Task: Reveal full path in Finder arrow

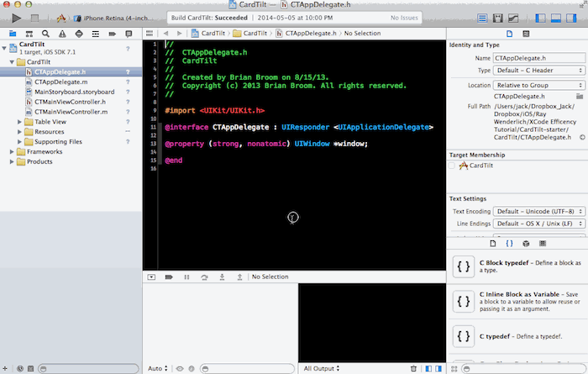Action: [582, 137]
